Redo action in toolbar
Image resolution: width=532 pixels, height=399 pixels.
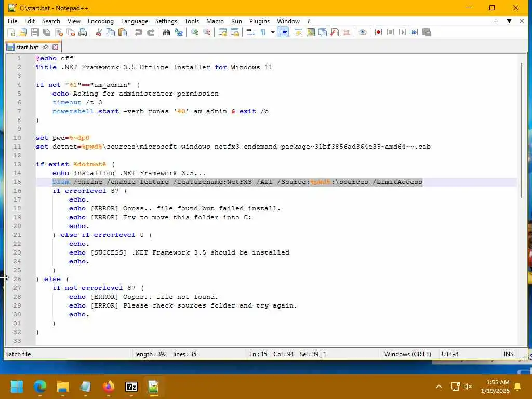point(150,33)
